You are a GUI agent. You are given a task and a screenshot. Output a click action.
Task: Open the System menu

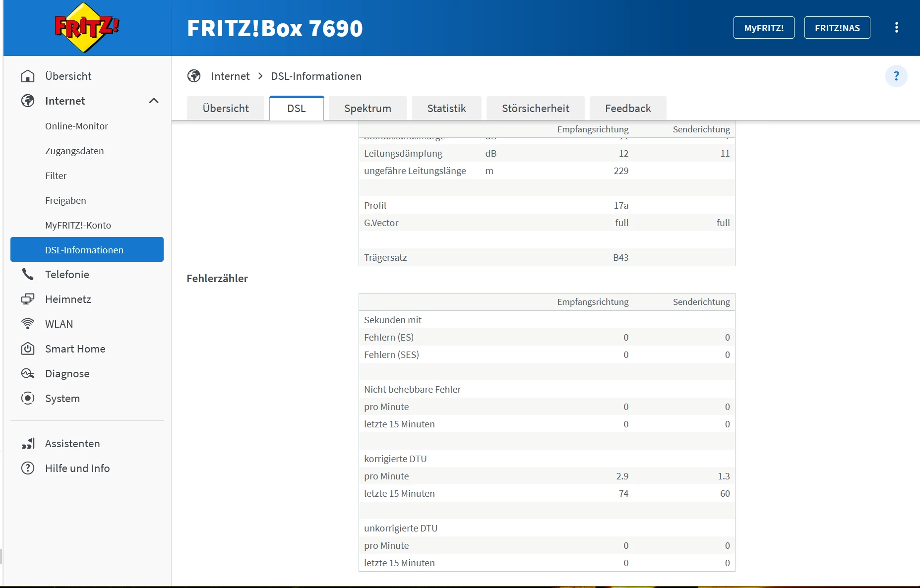62,399
